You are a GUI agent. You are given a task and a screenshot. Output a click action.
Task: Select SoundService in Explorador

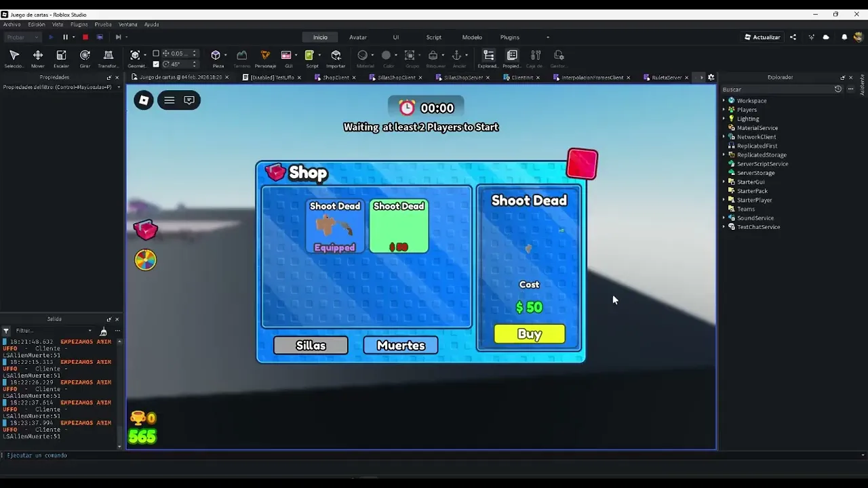755,218
